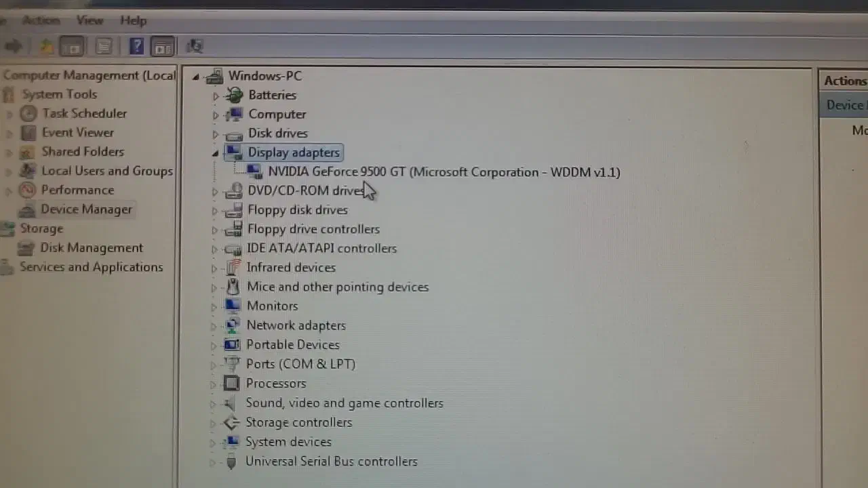Click the Properties toolbar icon

point(104,46)
